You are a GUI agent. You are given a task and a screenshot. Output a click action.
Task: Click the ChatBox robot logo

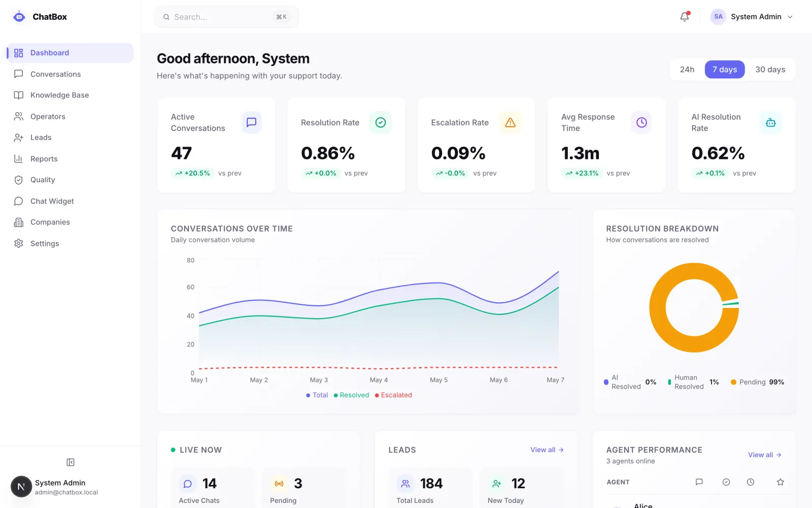coord(19,17)
